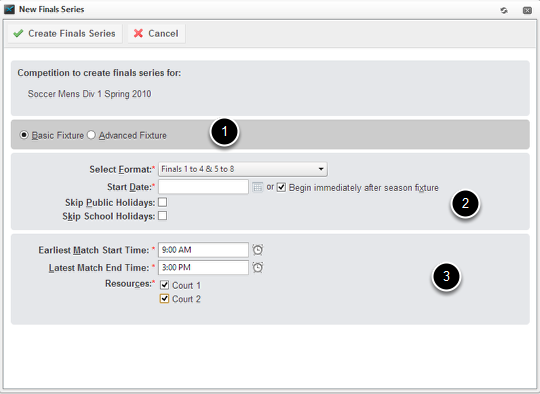Click the refresh icon in title bar

pyautogui.click(x=504, y=10)
